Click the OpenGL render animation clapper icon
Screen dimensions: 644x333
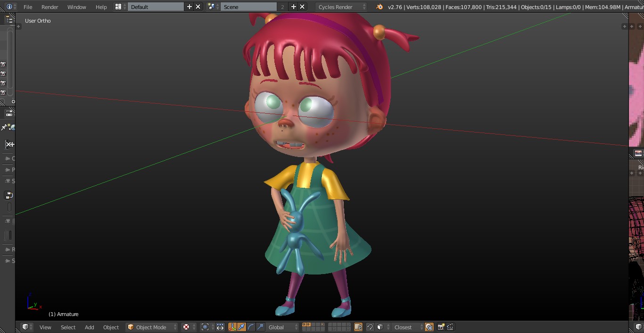450,327
